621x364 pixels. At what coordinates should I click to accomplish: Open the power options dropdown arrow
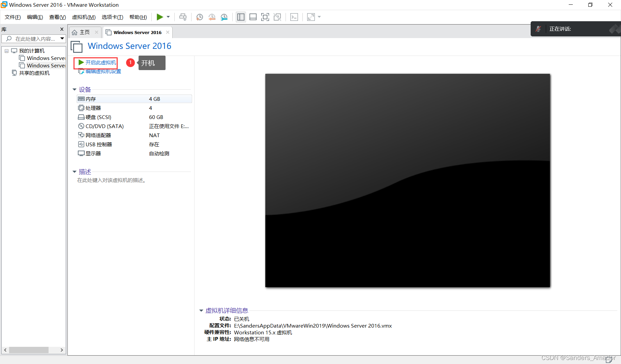tap(168, 17)
